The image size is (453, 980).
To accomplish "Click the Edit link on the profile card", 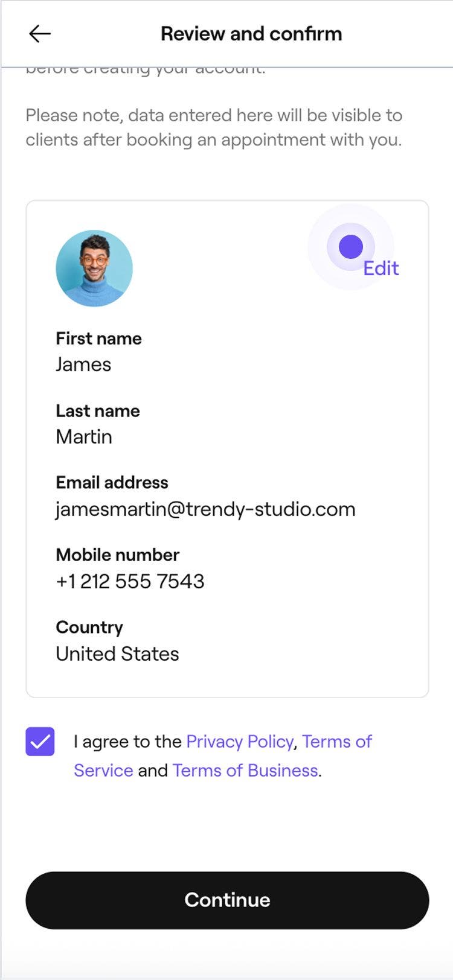I will click(x=381, y=269).
